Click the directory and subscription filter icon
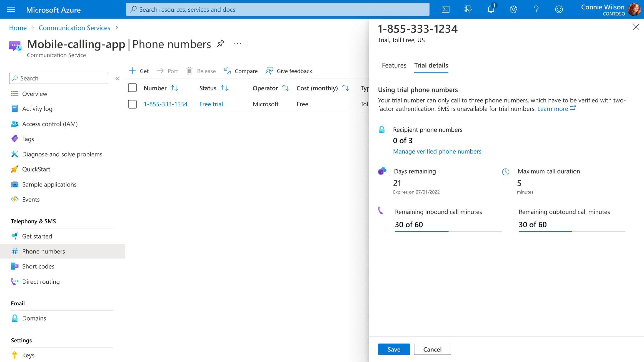The height and width of the screenshot is (362, 644). (x=468, y=9)
